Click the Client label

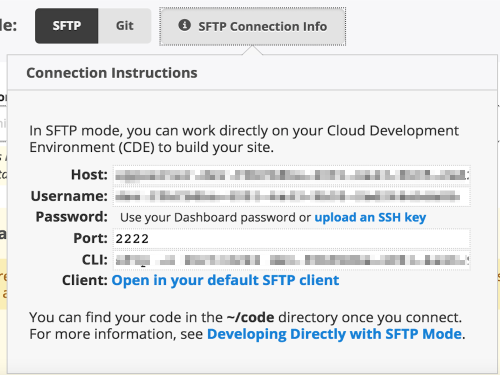pyautogui.click(x=85, y=280)
